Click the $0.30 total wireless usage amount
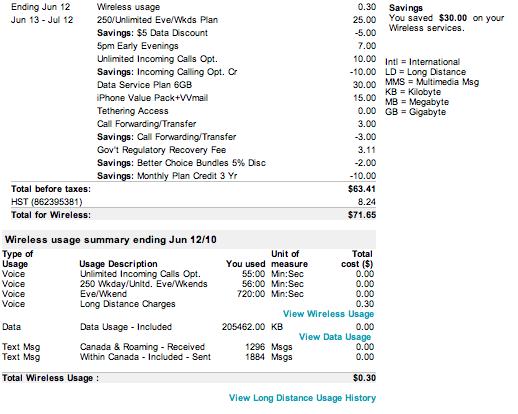This screenshot has width=518, height=414. tap(364, 378)
